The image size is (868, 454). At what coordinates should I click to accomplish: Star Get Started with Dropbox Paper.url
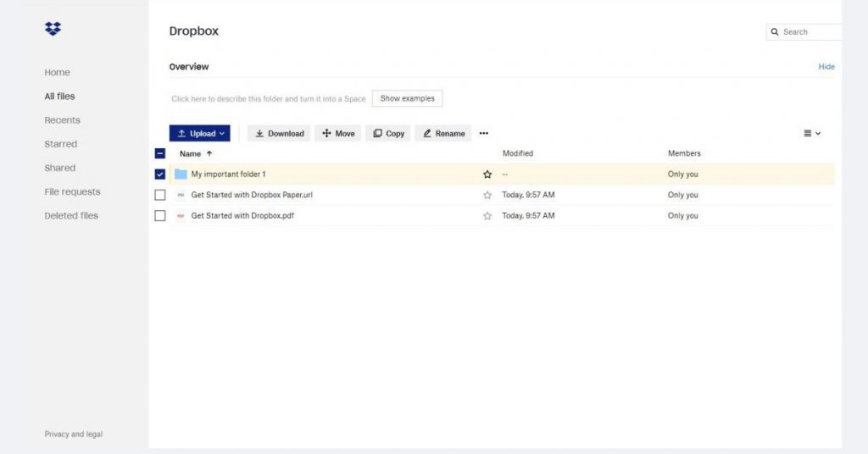click(487, 195)
